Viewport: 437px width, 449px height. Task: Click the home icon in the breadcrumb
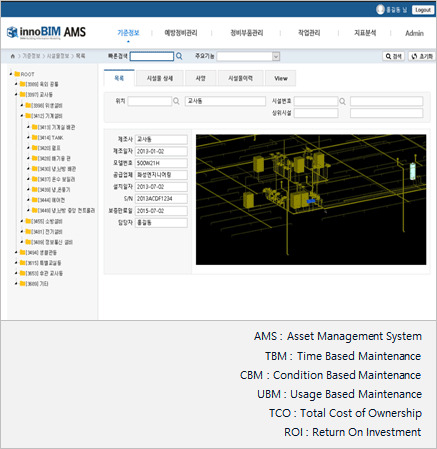click(x=13, y=56)
